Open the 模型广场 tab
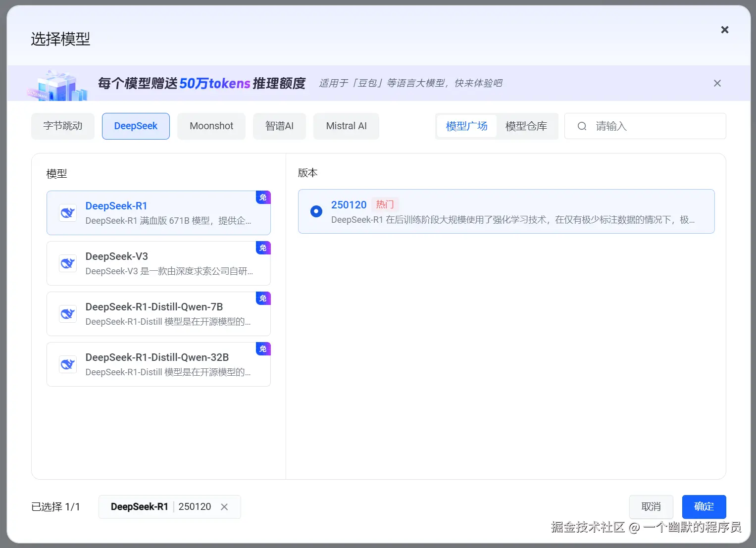 [x=466, y=126]
